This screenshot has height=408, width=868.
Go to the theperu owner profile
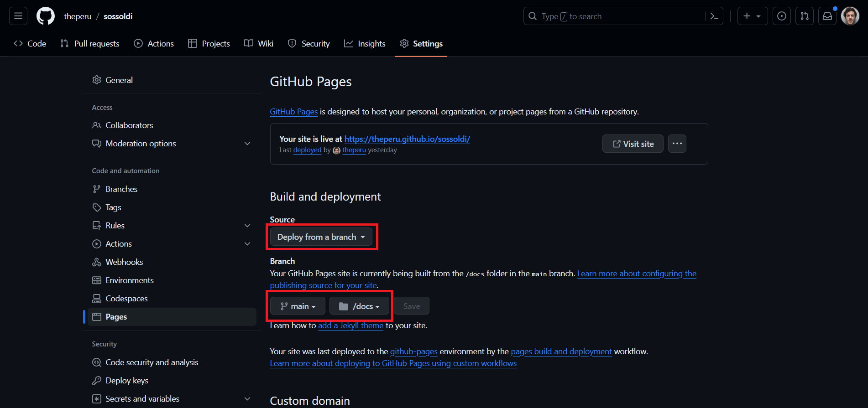78,16
